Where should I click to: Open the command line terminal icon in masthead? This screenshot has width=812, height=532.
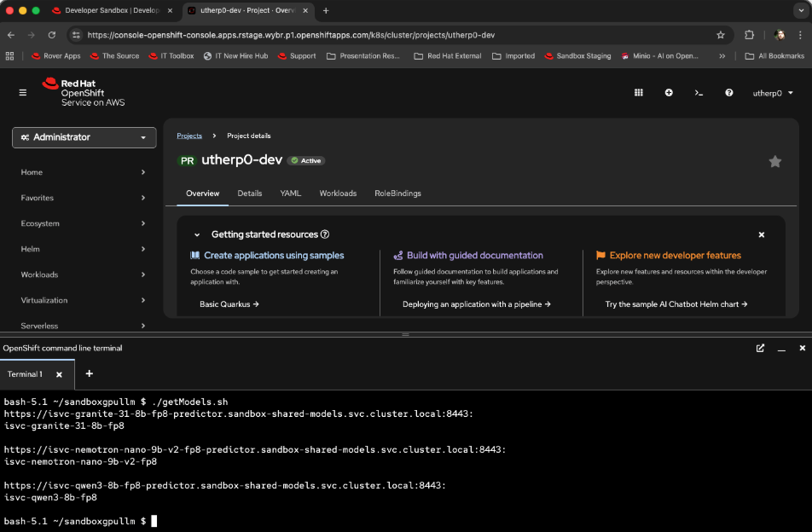[699, 92]
